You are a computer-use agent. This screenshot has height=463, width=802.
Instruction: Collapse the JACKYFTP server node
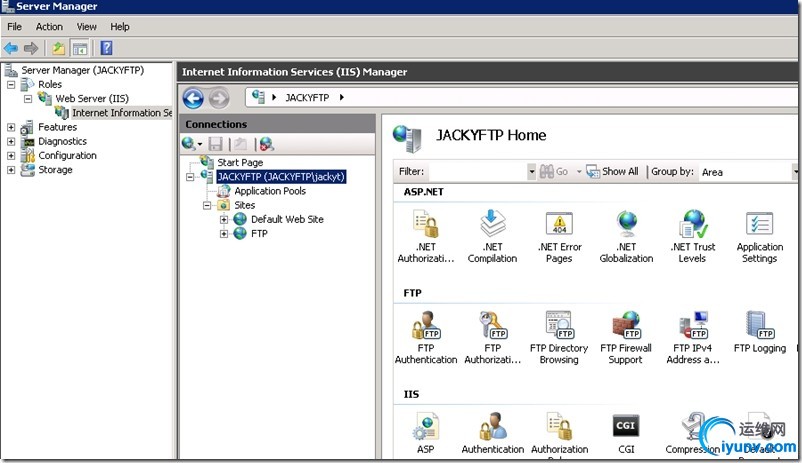tap(190, 177)
